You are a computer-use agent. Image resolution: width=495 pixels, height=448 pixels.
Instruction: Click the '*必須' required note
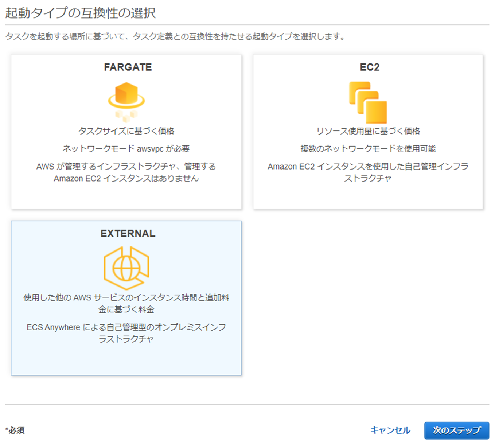coord(15,431)
